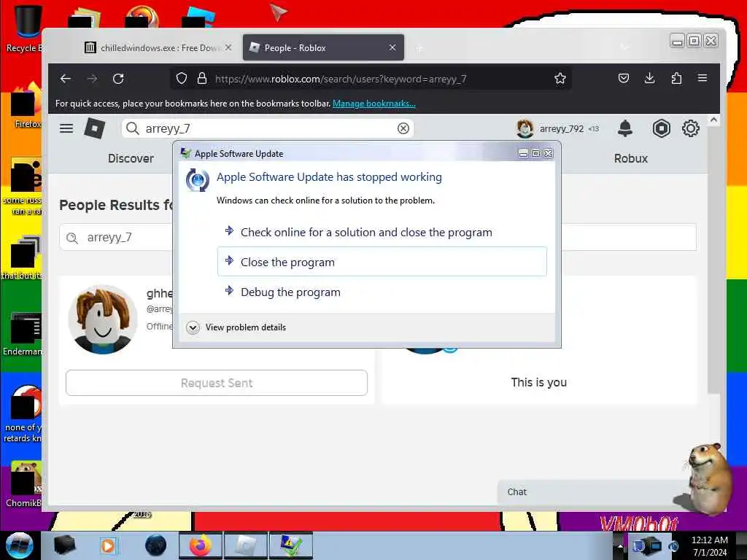Screen dimensions: 747x560
Task: Click the Roblox top search field
Action: [x=267, y=128]
